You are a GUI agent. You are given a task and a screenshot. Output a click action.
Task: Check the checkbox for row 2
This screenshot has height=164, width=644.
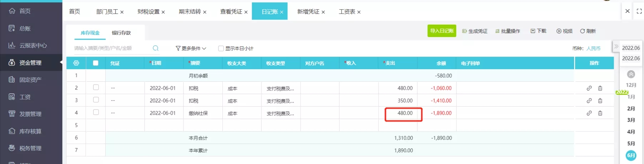pos(96,87)
